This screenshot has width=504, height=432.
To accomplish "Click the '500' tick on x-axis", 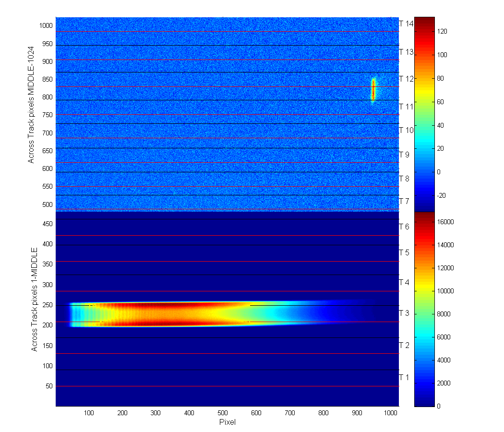I will (222, 413).
